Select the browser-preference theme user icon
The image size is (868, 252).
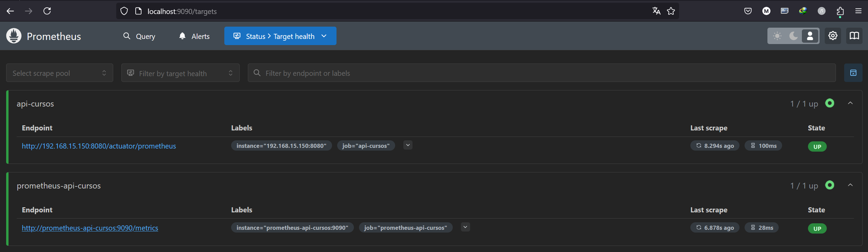[810, 36]
